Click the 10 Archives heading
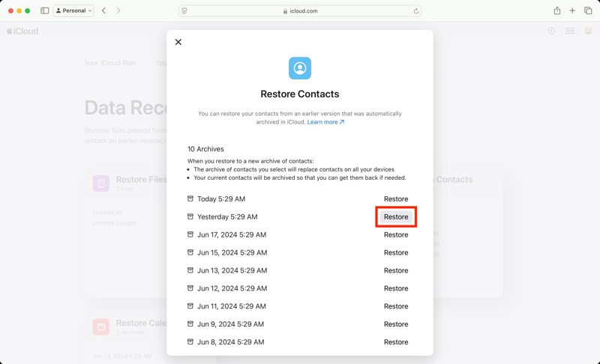 [205, 149]
